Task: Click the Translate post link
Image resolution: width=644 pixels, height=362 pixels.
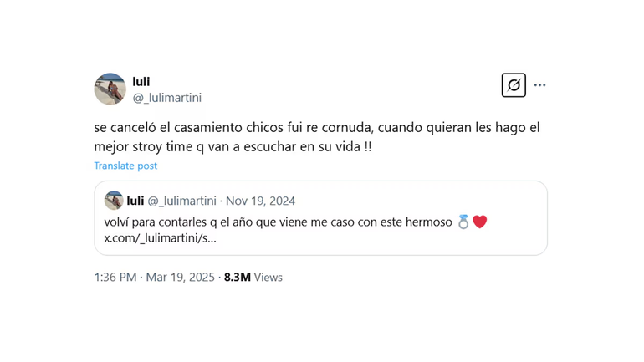Action: coord(125,166)
